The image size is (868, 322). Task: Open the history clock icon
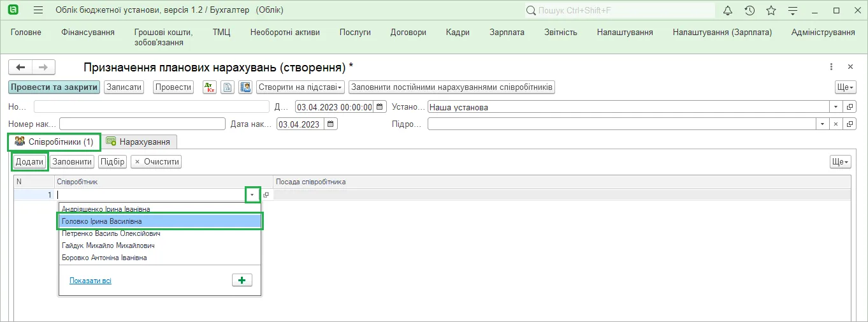click(x=749, y=10)
